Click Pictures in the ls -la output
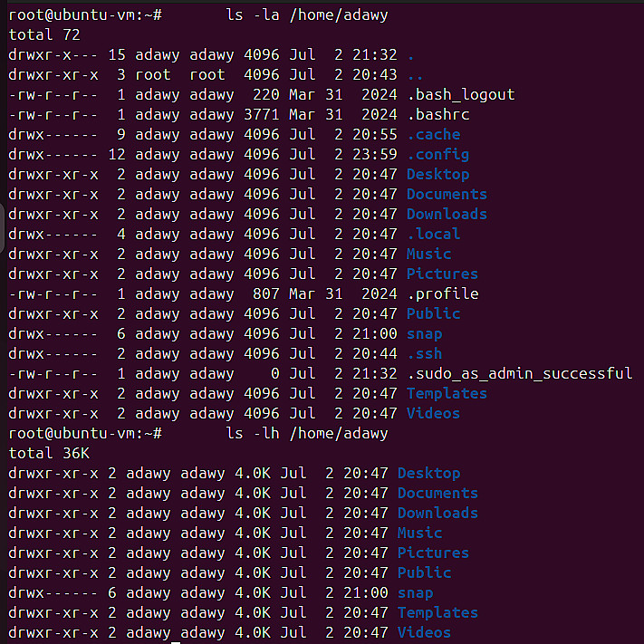644x644 pixels. click(442, 274)
